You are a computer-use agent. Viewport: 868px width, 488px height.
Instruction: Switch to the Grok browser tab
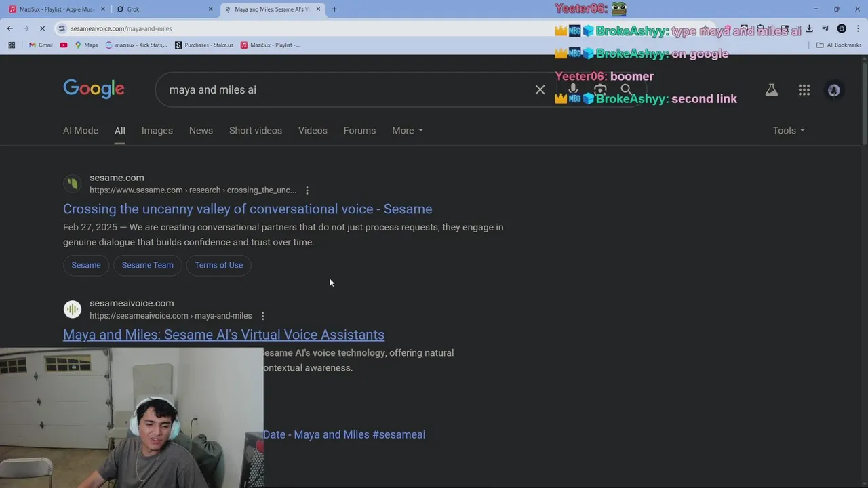pos(163,9)
